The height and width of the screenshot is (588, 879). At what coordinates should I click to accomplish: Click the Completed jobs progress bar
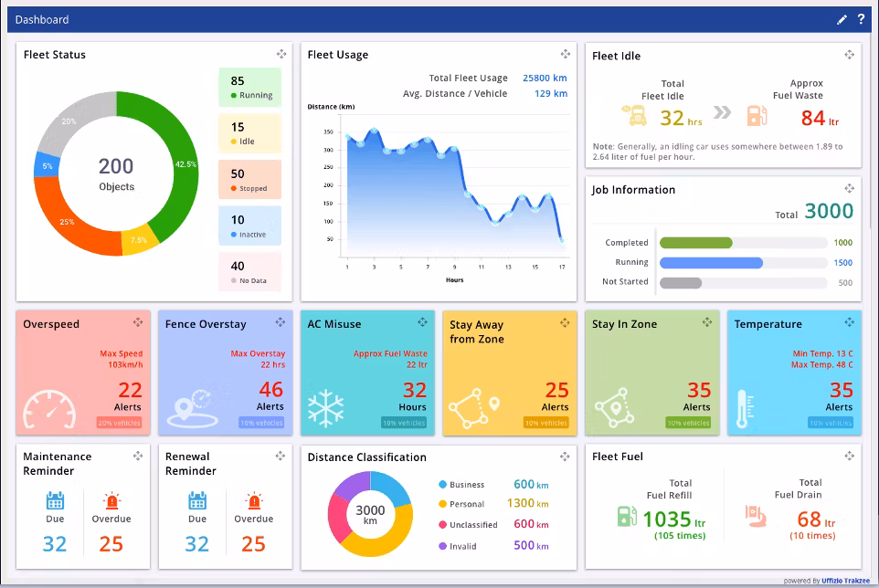pos(696,243)
